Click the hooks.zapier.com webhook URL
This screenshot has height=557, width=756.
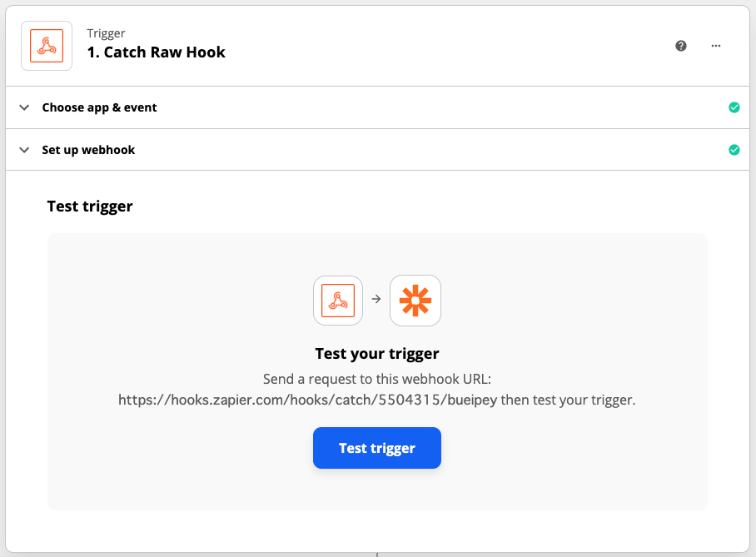coord(307,400)
